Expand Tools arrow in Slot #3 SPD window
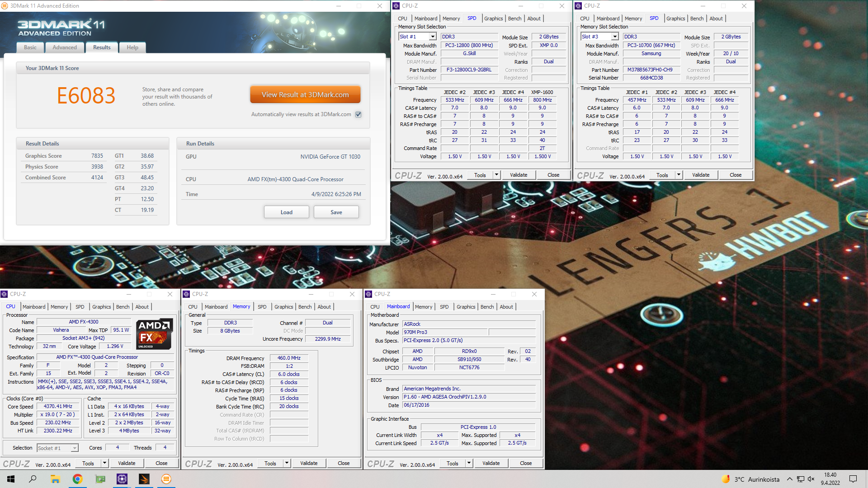 (679, 175)
